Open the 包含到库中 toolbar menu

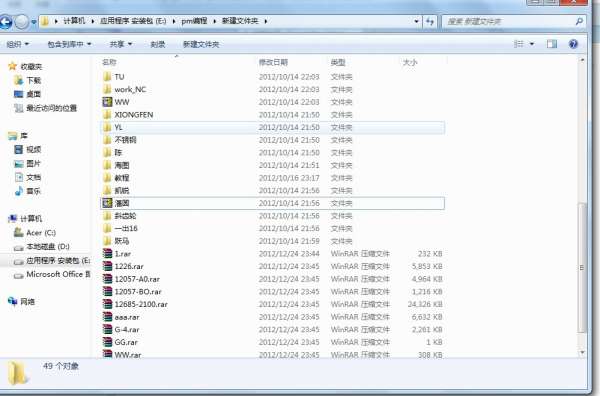[69, 44]
